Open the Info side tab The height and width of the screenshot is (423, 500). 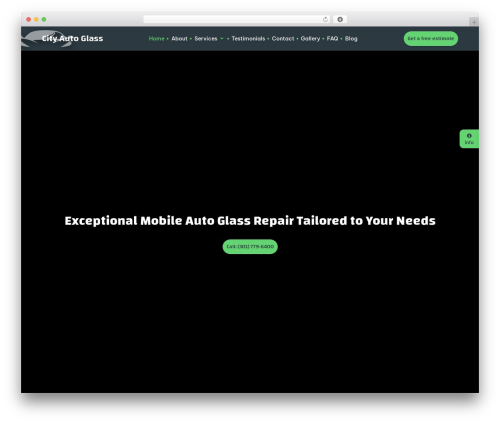(x=469, y=139)
